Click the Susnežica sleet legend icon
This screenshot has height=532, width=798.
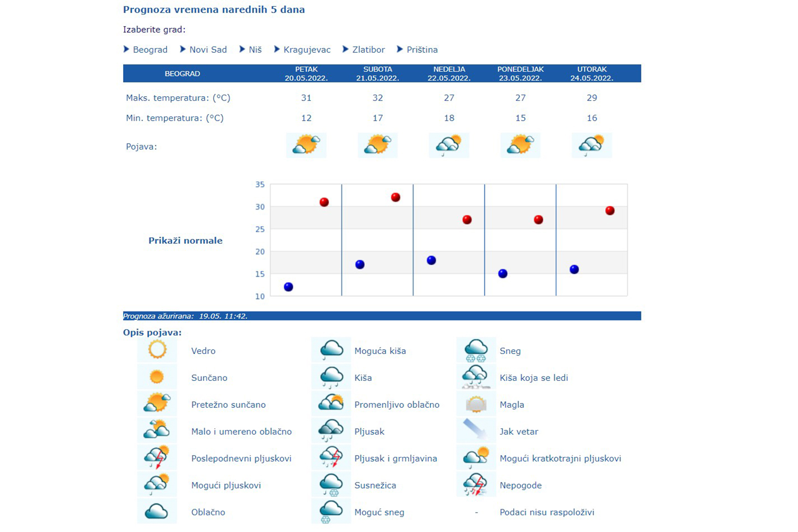coord(331,484)
